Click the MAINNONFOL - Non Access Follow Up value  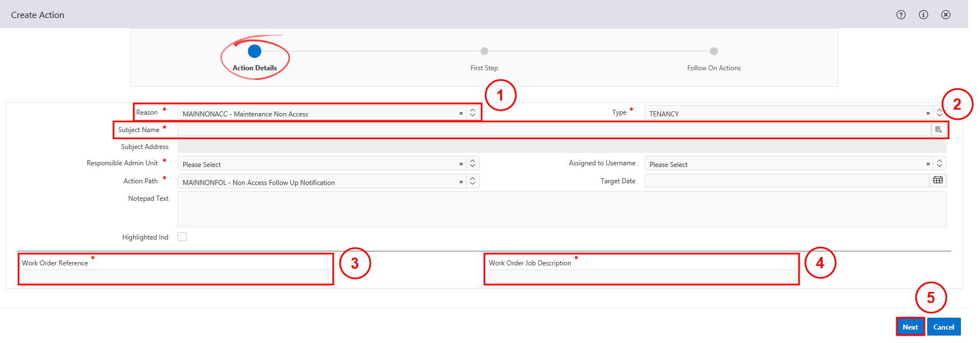coord(258,183)
